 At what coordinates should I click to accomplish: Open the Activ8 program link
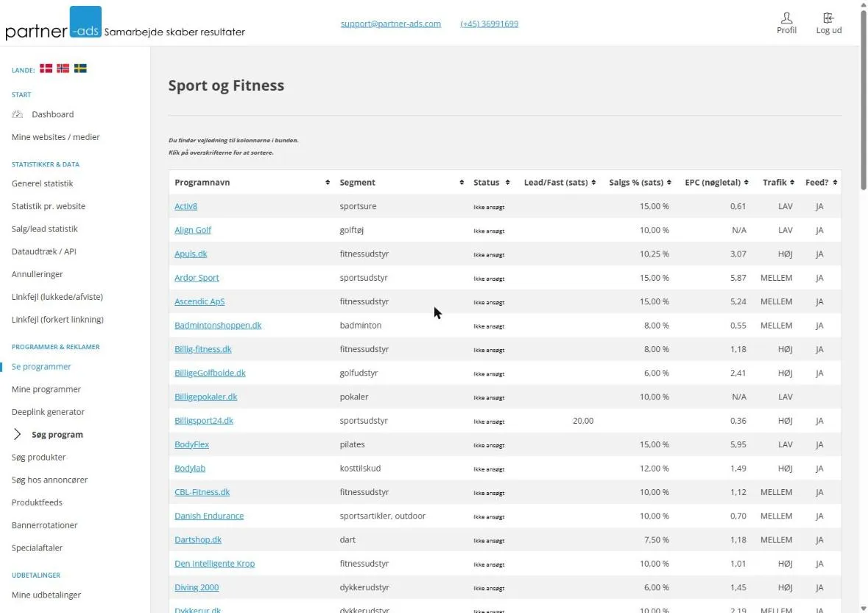[x=186, y=206]
